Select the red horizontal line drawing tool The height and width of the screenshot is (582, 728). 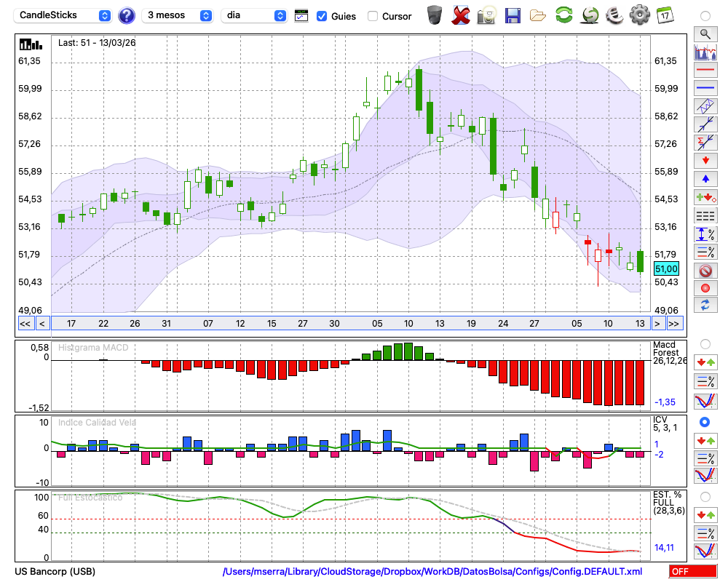click(705, 71)
